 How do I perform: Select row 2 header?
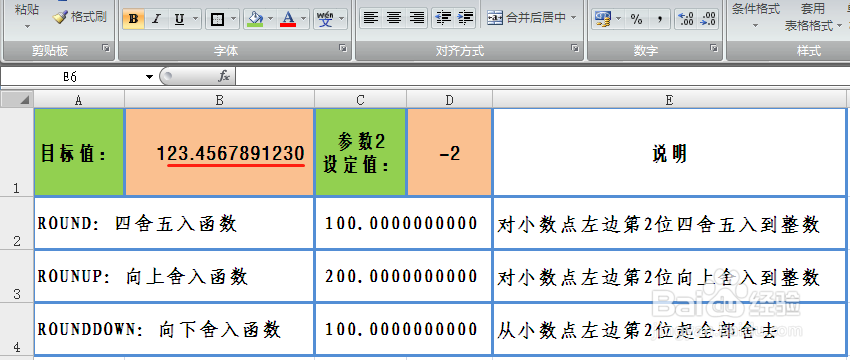tap(17, 223)
